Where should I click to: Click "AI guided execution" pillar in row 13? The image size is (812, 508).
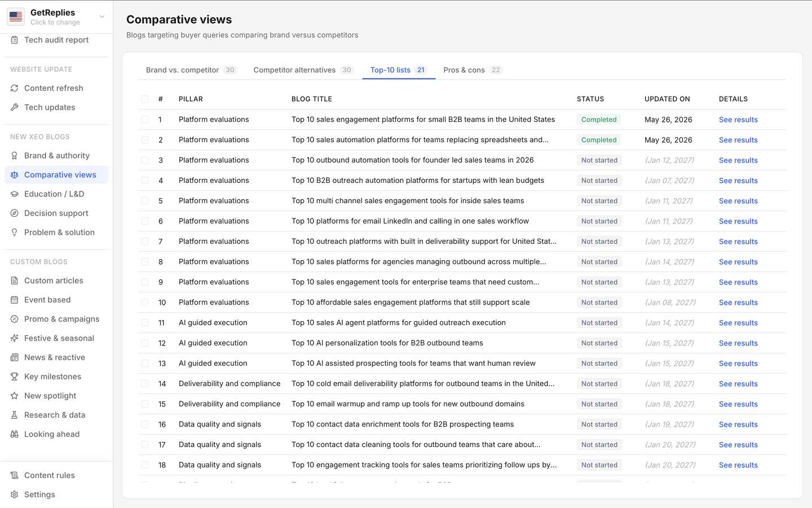(213, 364)
